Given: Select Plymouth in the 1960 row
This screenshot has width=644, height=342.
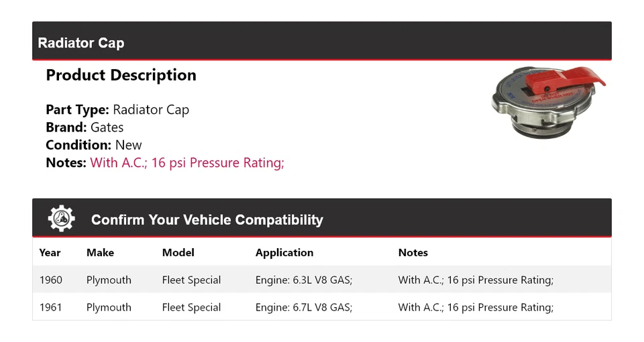Looking at the screenshot, I should tap(109, 280).
